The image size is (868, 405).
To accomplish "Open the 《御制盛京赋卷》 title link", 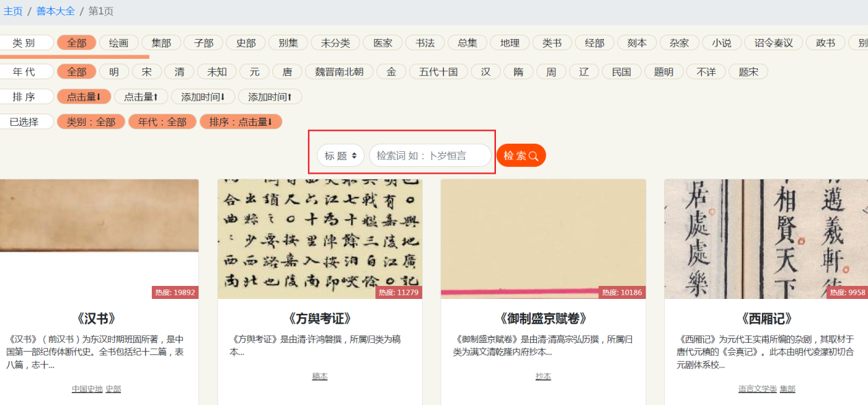I will coord(543,319).
